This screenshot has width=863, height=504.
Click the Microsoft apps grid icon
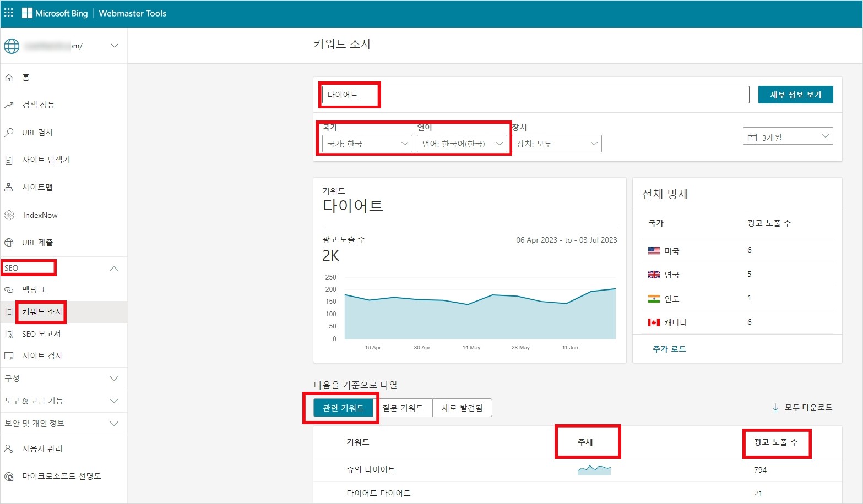tap(8, 12)
